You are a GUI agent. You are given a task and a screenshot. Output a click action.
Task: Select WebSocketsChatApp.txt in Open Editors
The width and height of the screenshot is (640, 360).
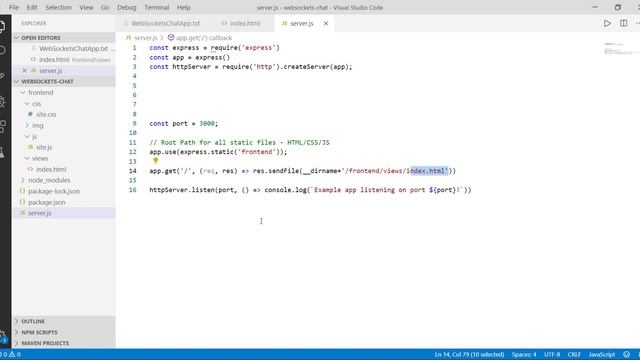[73, 49]
